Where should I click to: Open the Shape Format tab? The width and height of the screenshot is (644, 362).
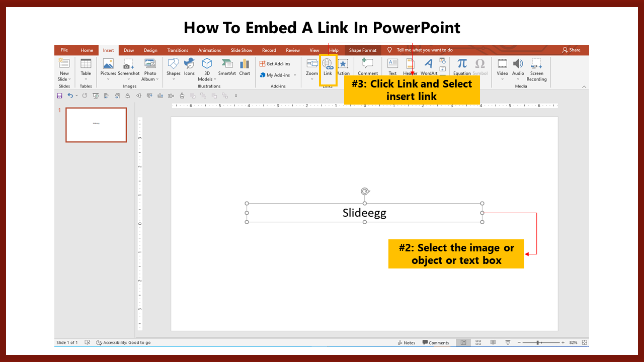coord(363,50)
